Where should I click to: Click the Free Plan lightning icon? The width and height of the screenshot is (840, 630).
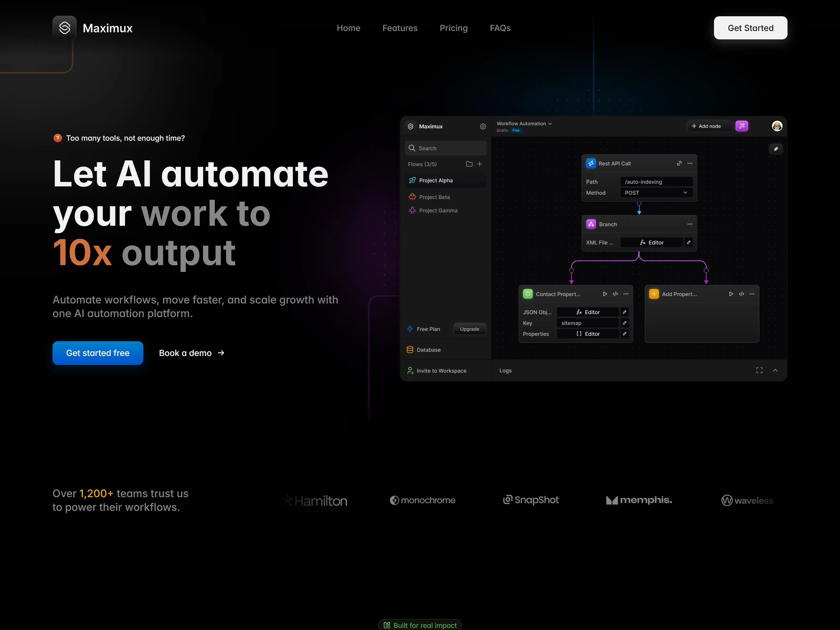[x=410, y=329]
